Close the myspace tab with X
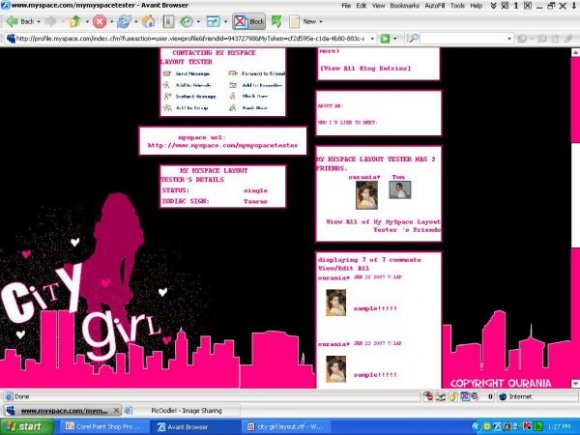Image resolution: width=580 pixels, height=435 pixels. point(116,410)
